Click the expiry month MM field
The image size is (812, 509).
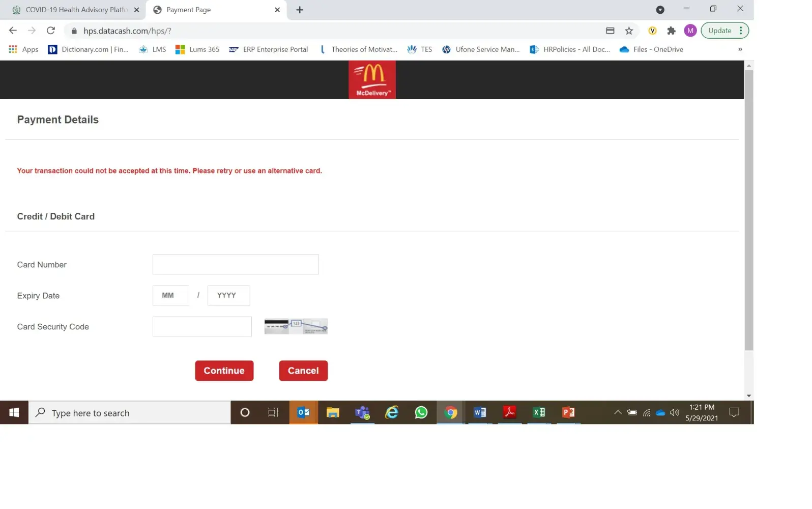[170, 296]
